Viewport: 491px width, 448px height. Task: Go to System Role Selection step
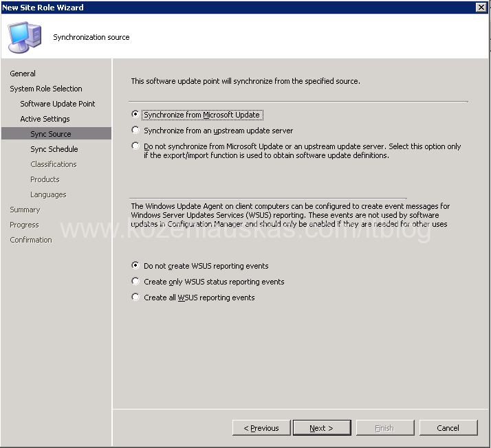(46, 89)
